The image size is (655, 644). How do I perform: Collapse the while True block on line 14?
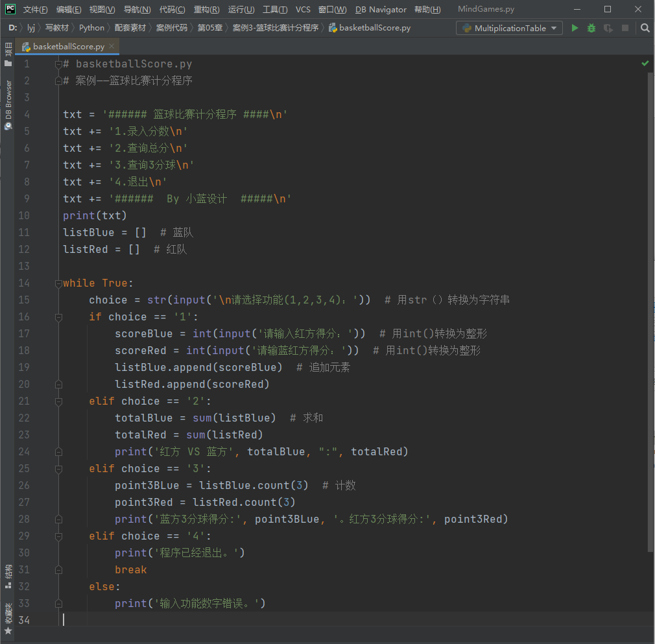coord(58,283)
